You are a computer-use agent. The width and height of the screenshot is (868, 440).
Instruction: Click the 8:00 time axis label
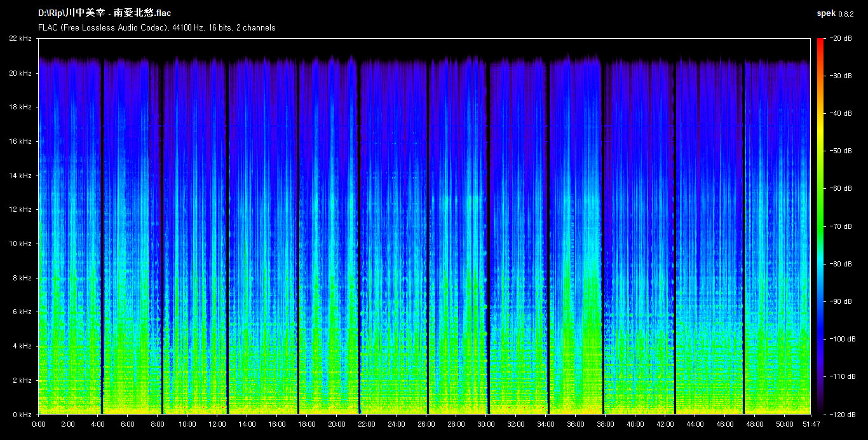coord(158,424)
